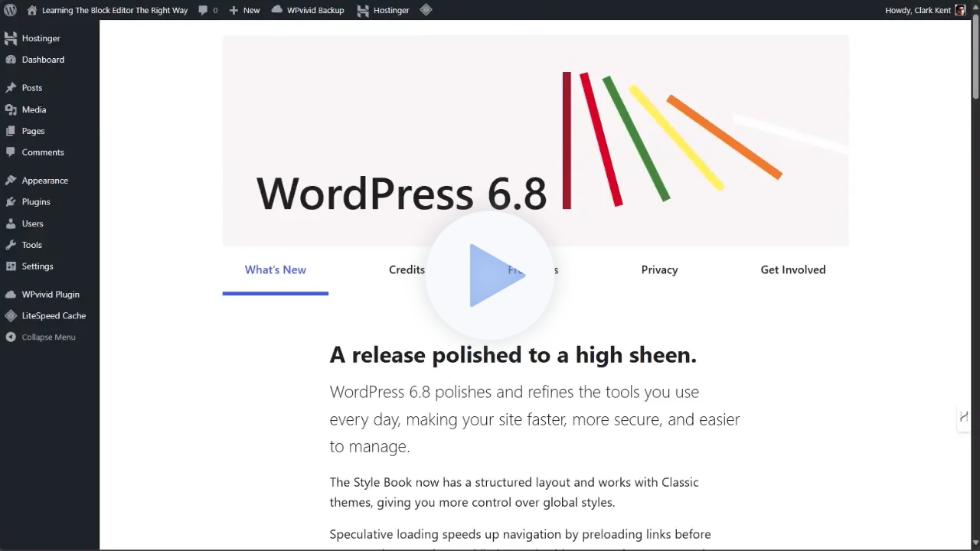Click the LiteSpeed Cache diamond icon in sidebar
This screenshot has height=551, width=980.
tap(11, 316)
